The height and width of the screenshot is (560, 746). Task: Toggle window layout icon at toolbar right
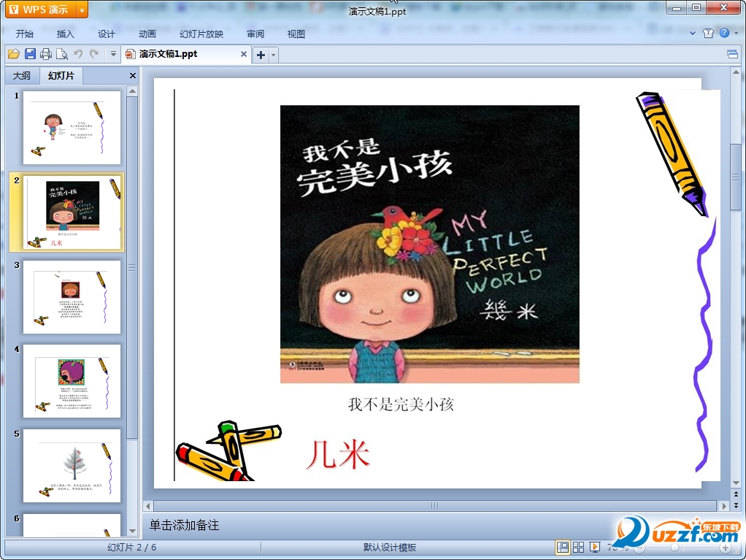click(733, 54)
